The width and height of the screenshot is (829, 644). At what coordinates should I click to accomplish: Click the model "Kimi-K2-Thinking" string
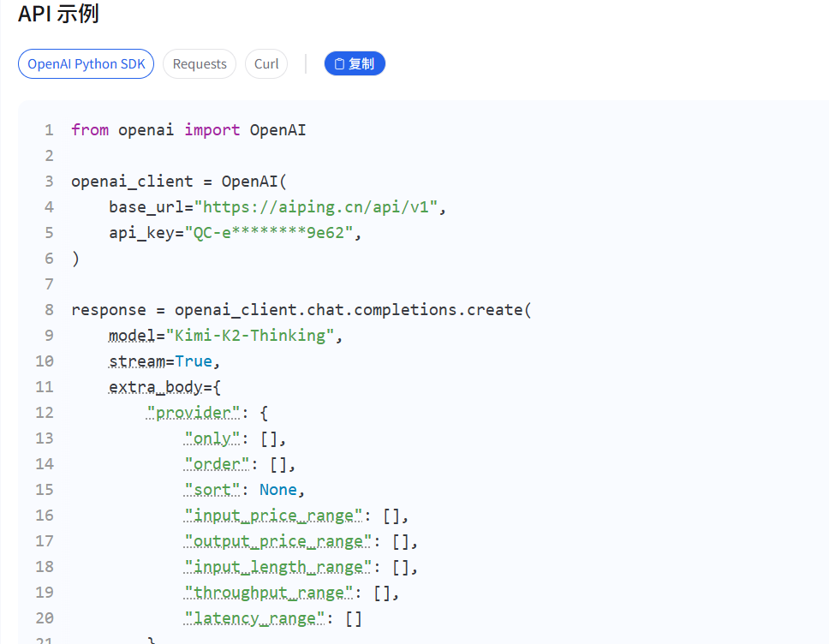[250, 336]
